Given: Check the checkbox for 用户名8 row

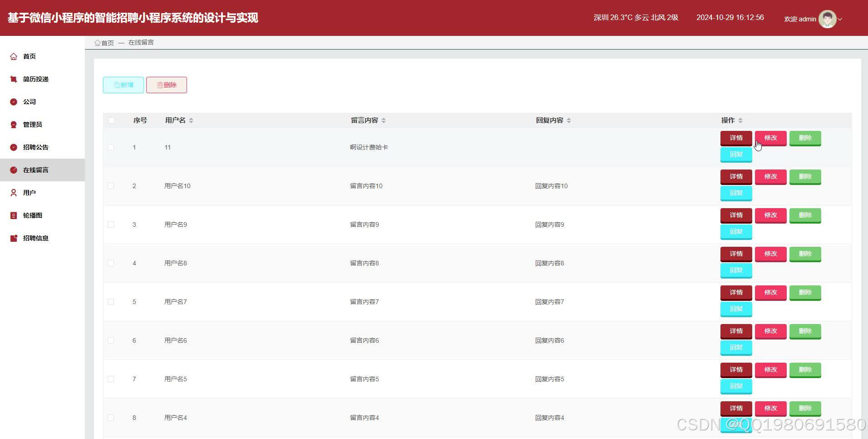Looking at the screenshot, I should (111, 263).
